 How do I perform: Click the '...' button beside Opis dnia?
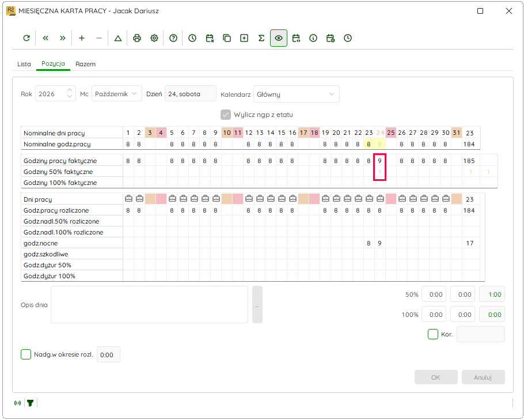pos(257,305)
